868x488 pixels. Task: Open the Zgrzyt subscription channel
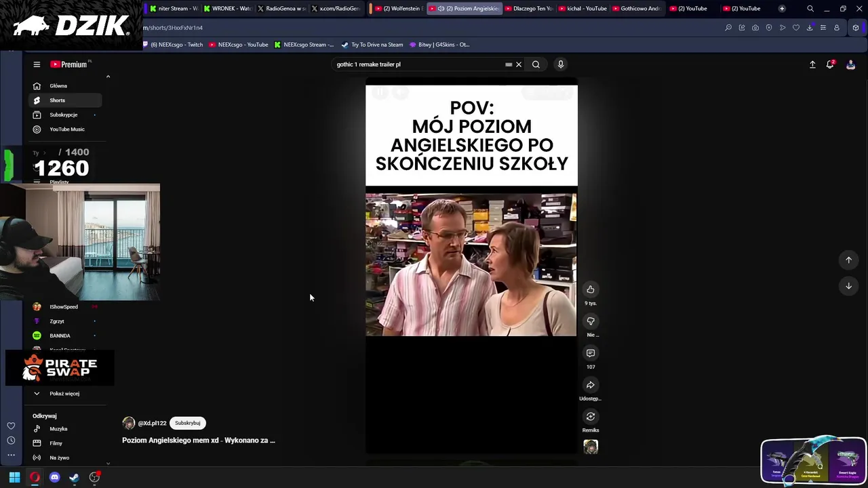pos(65,321)
